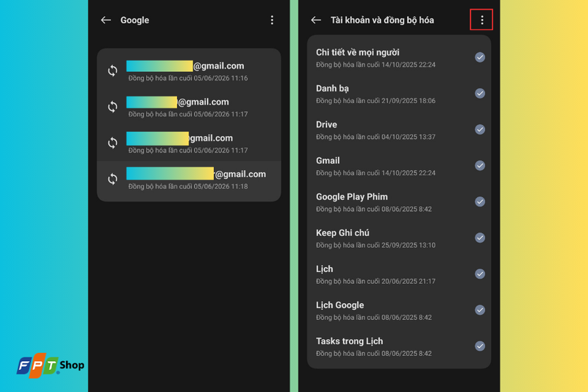Image resolution: width=588 pixels, height=392 pixels.
Task: Select the Chi tiết về mọi người row
Action: (399, 57)
